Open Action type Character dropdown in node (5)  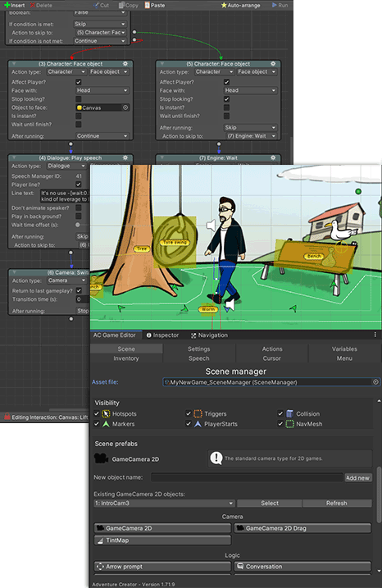coord(215,71)
